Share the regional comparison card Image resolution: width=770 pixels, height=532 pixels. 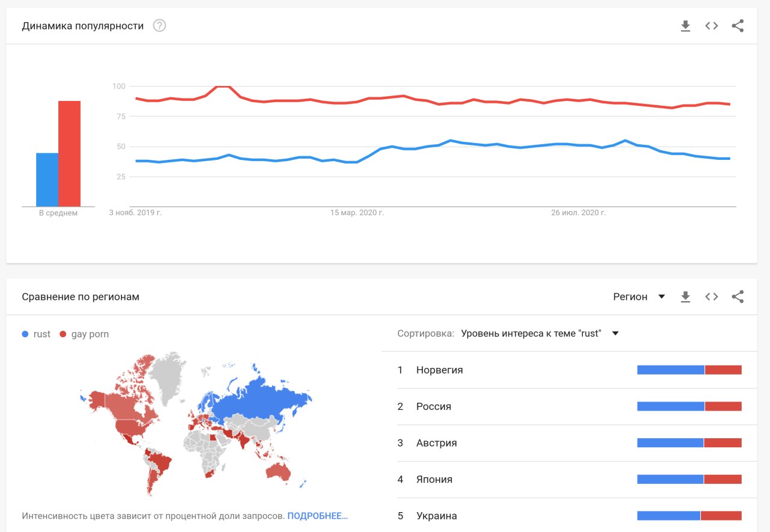(738, 296)
